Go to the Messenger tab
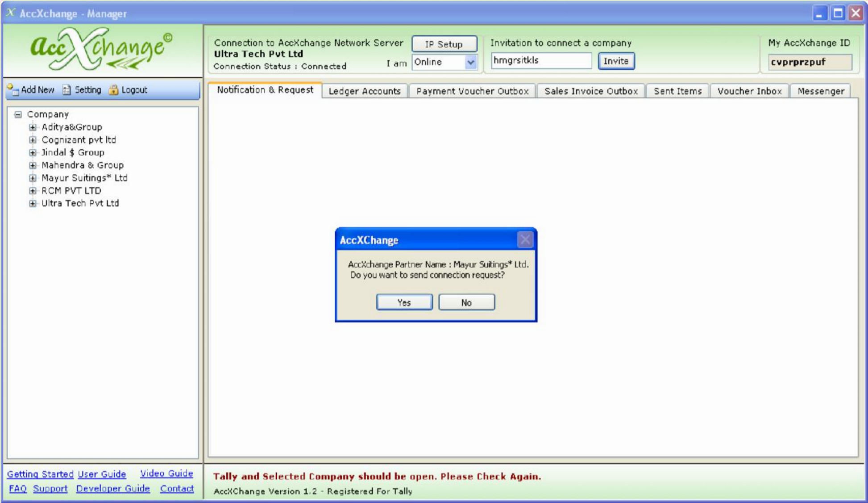Viewport: 868px width, 503px height. click(x=820, y=91)
